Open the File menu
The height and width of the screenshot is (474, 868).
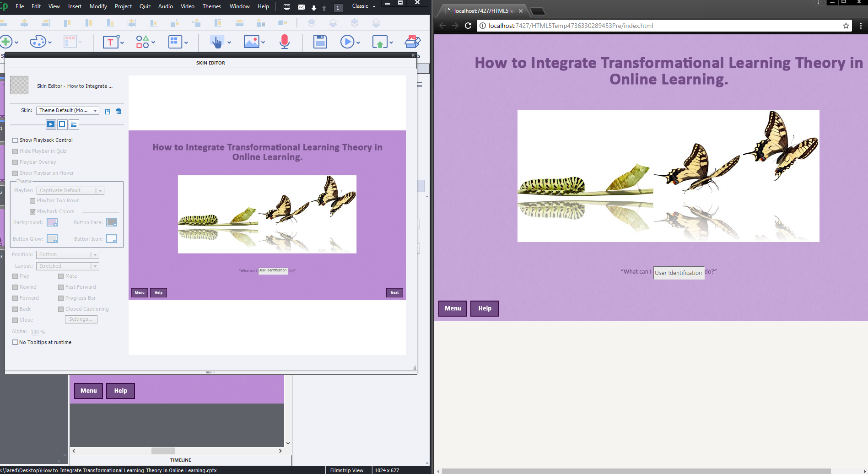[20, 6]
